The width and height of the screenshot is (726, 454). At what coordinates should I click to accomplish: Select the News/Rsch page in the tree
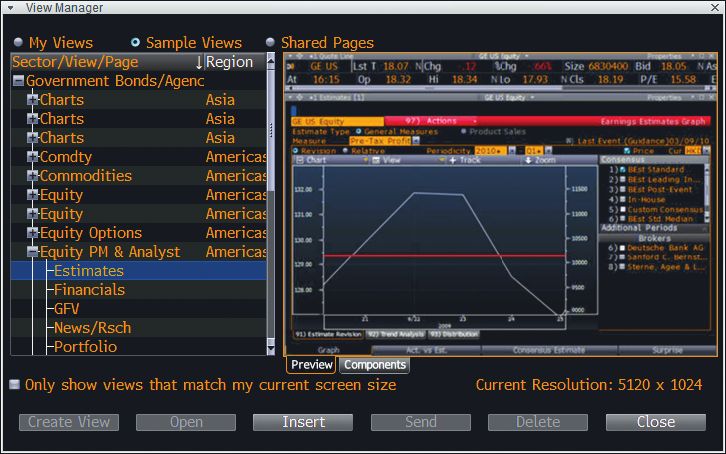[x=93, y=328]
